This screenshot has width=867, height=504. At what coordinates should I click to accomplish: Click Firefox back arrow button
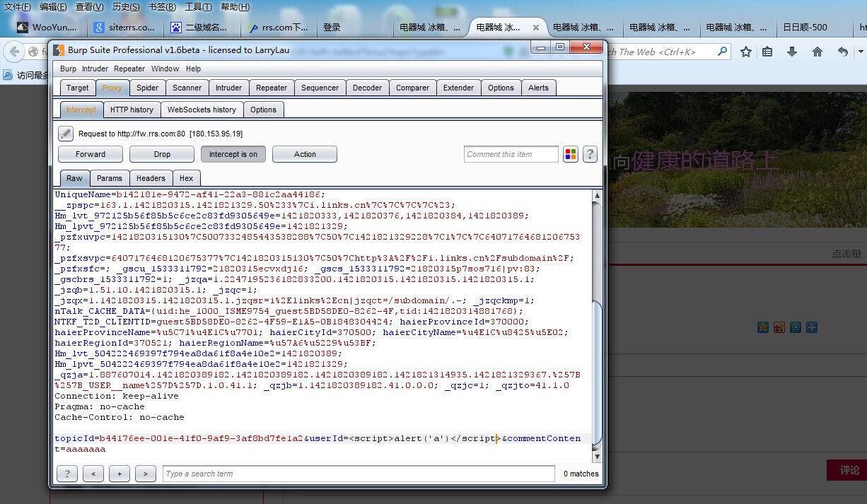13,52
